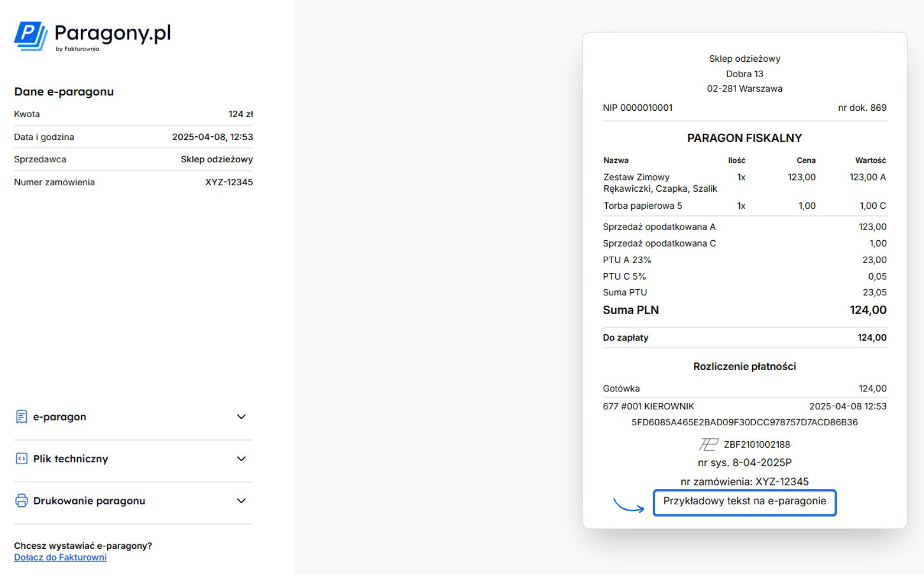Select the order number XYZ-12345 value
924x575 pixels.
(x=229, y=182)
